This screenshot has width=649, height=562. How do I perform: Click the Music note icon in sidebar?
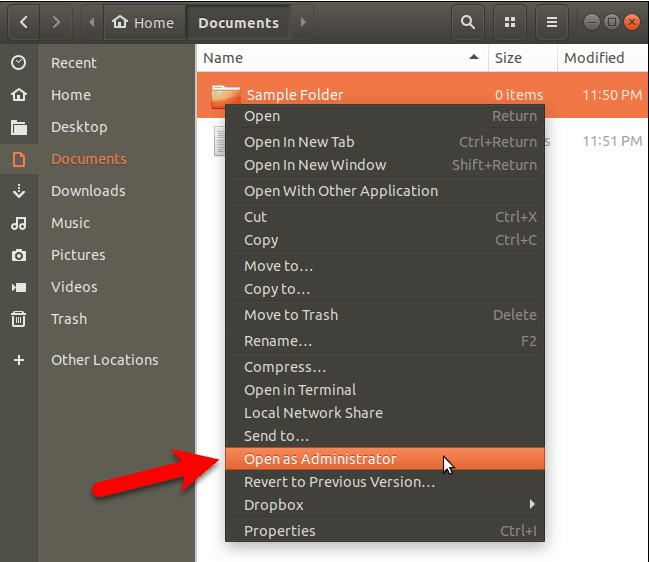point(19,223)
